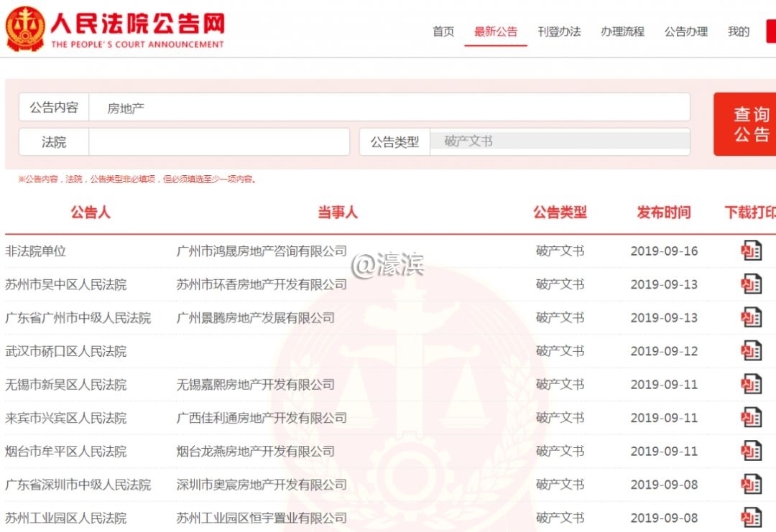Open the 公告类型 dropdown showing 破产文书
776x532 pixels.
[559, 142]
